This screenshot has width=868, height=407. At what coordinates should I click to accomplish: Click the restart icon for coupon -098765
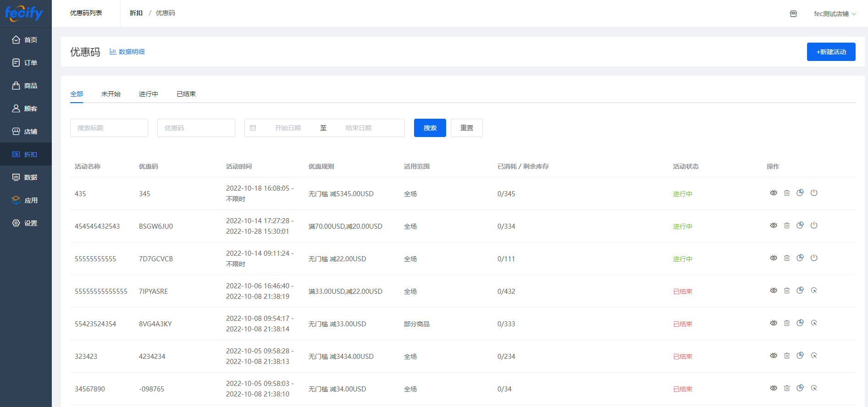click(814, 388)
